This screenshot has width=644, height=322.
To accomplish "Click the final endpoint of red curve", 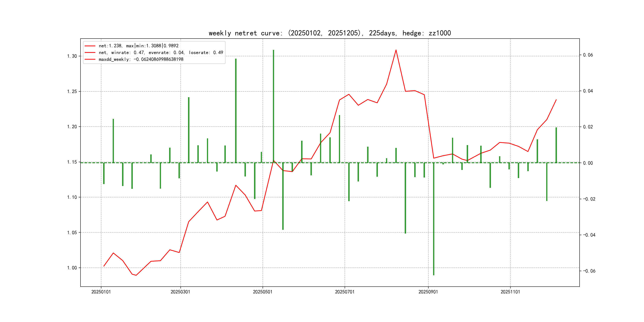I will (556, 100).
